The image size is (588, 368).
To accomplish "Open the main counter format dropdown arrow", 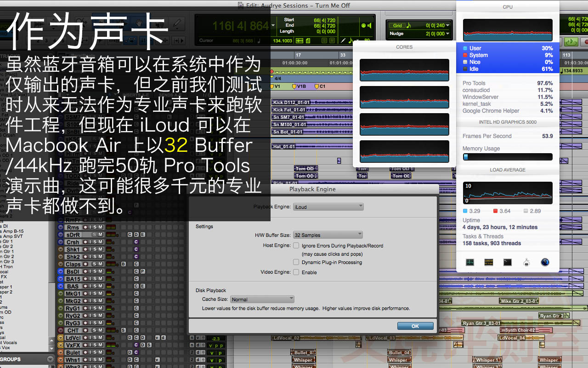I will pos(272,25).
